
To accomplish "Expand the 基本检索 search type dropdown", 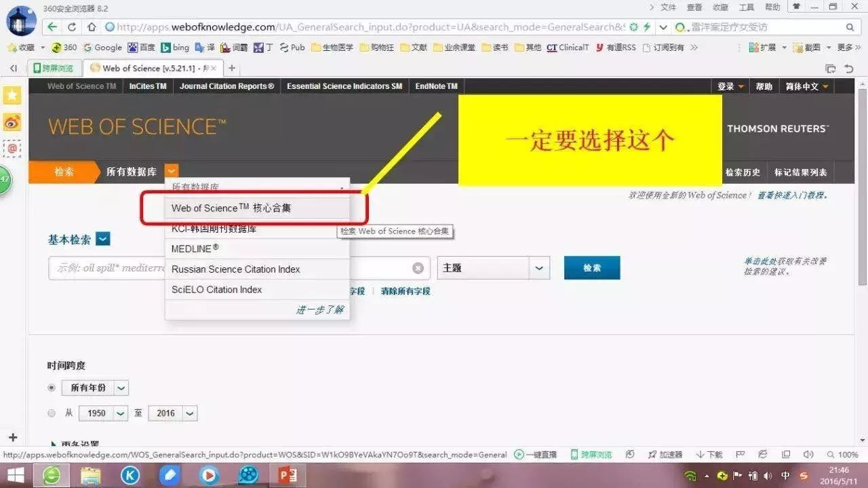I will 103,239.
